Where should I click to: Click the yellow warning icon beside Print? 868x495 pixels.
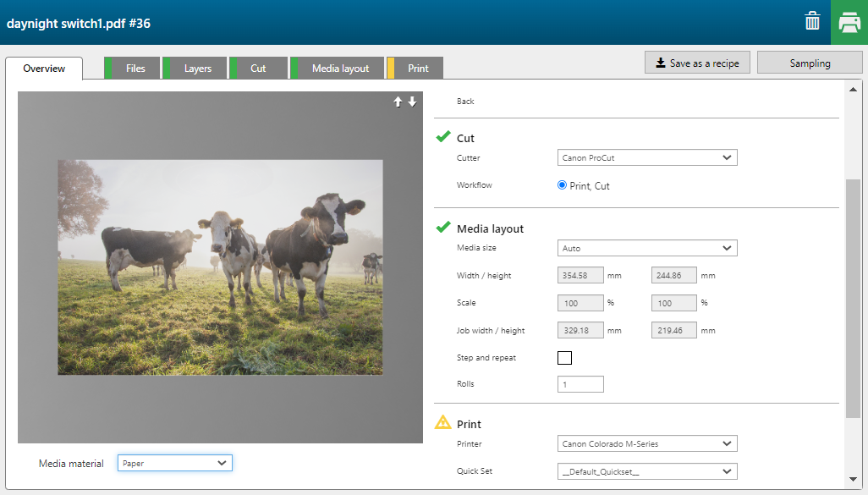(x=443, y=423)
